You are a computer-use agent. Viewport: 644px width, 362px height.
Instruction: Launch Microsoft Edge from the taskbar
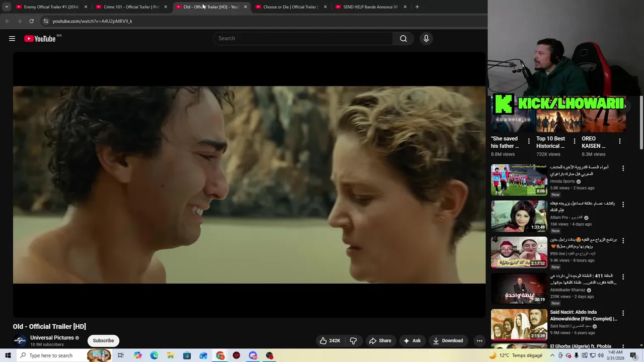pos(154,355)
